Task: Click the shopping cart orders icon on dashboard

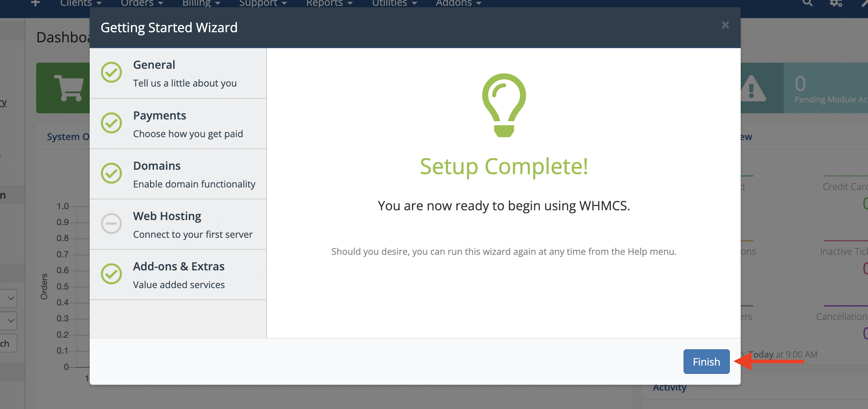Action: coord(69,88)
